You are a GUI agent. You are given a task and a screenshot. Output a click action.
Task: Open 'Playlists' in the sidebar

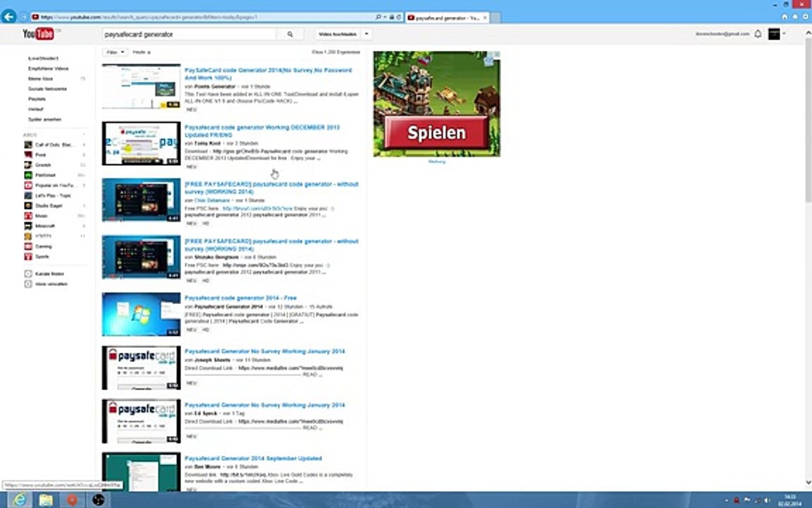pos(37,99)
